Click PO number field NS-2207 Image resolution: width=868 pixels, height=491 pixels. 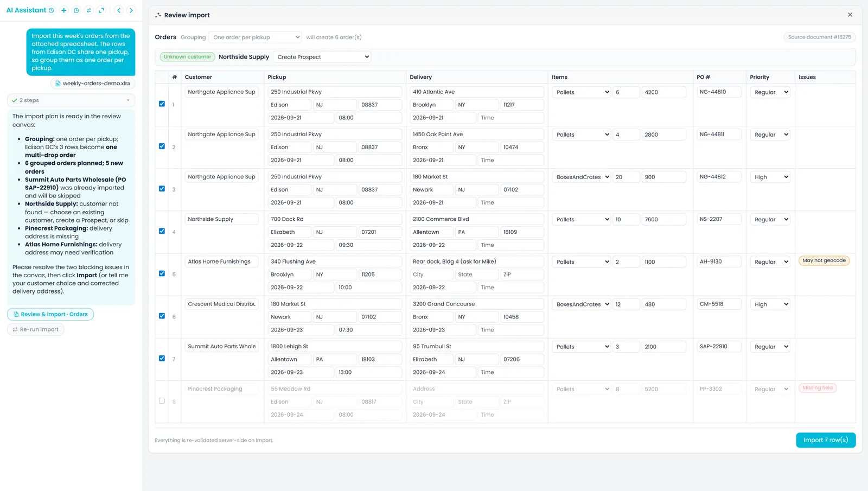719,219
